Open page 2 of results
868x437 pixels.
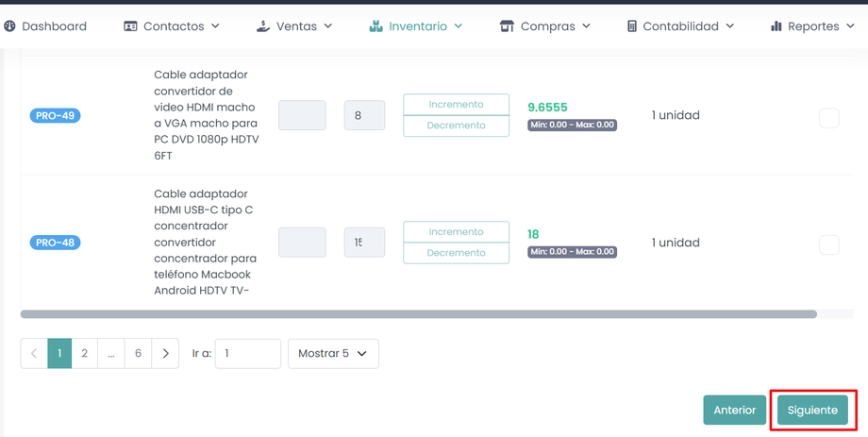(85, 353)
